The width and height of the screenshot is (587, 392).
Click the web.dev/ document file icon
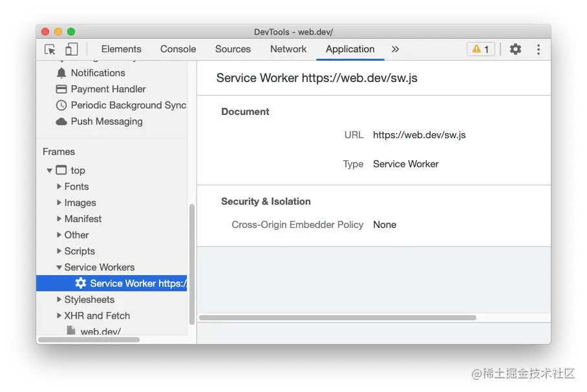point(70,330)
